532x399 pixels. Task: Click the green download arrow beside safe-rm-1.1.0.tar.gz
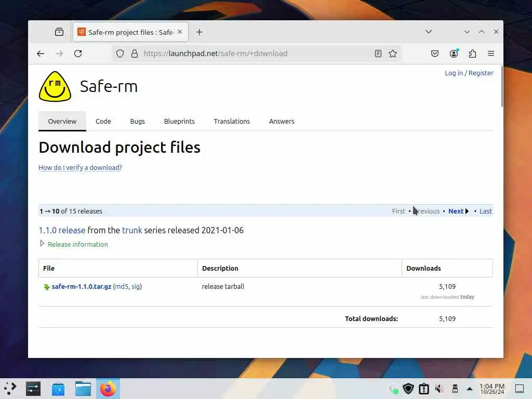coord(46,287)
